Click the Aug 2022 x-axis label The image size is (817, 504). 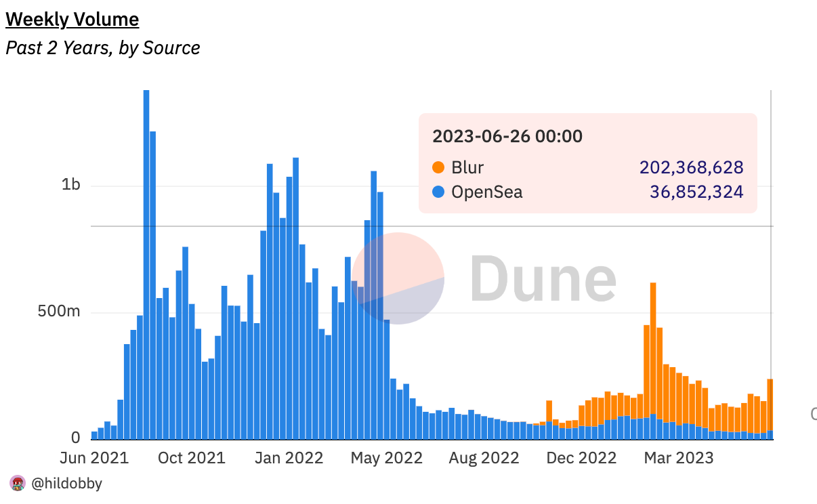tap(484, 458)
